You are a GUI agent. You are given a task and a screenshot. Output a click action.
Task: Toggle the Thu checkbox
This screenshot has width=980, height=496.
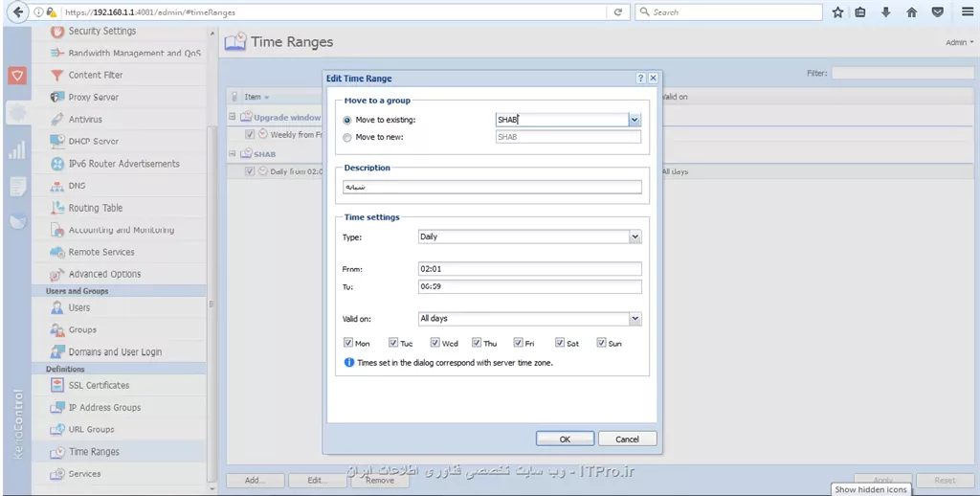pyautogui.click(x=477, y=343)
